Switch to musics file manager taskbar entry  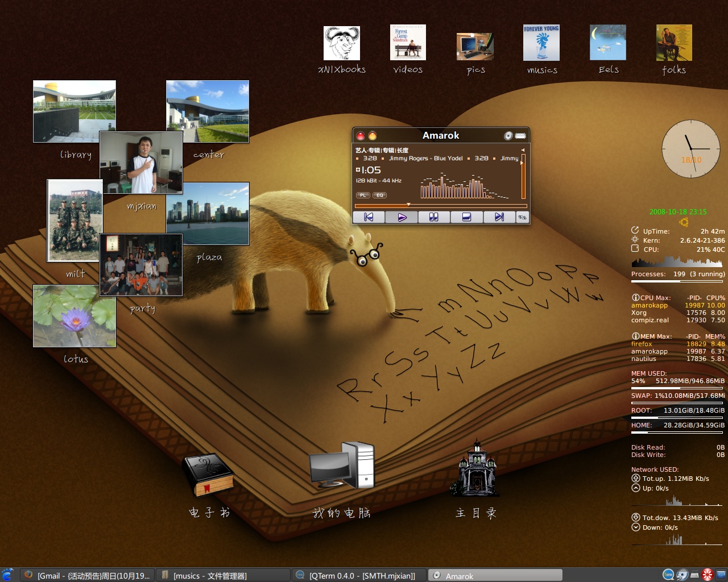223,575
